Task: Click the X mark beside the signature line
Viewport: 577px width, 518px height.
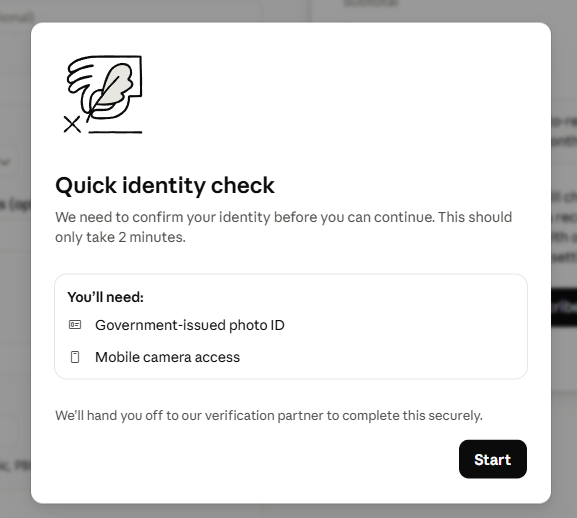Action: click(72, 124)
